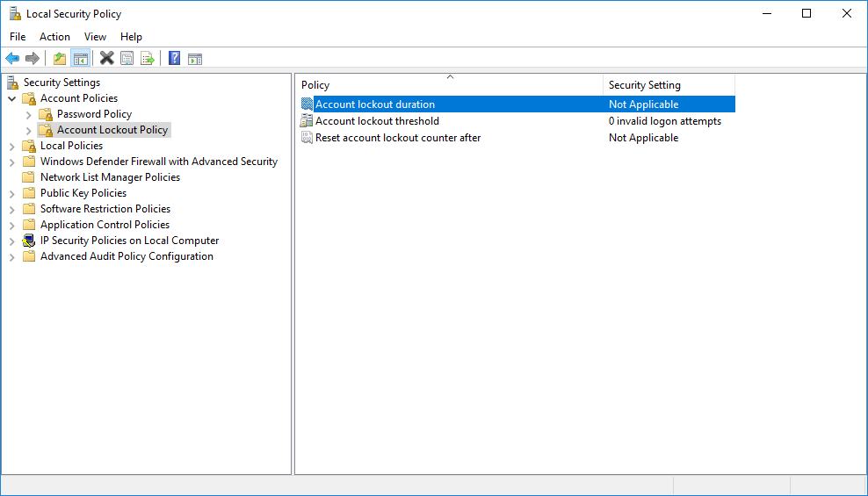Expand the Local Policies node arrow
Screen dimensions: 868x496
point(12,146)
